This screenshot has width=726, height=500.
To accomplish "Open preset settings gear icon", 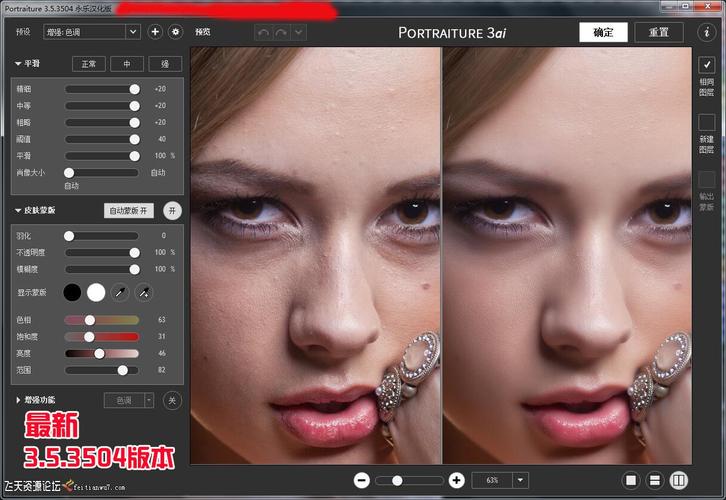I will pyautogui.click(x=175, y=32).
